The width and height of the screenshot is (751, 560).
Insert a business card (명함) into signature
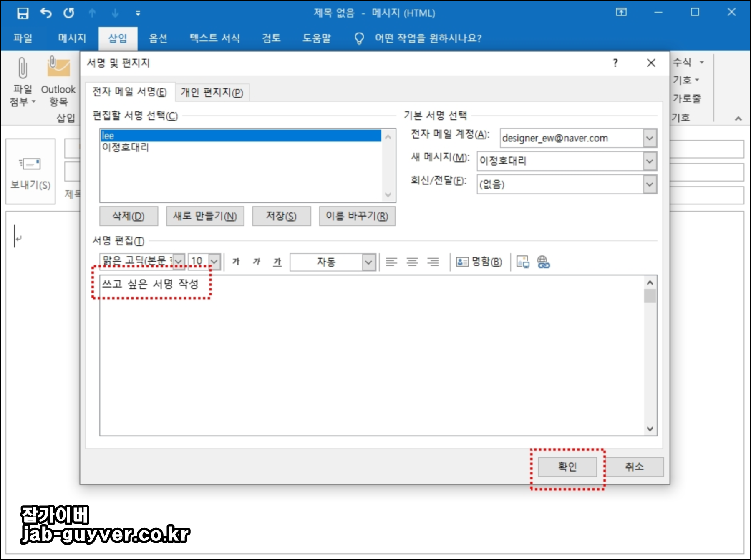click(478, 262)
